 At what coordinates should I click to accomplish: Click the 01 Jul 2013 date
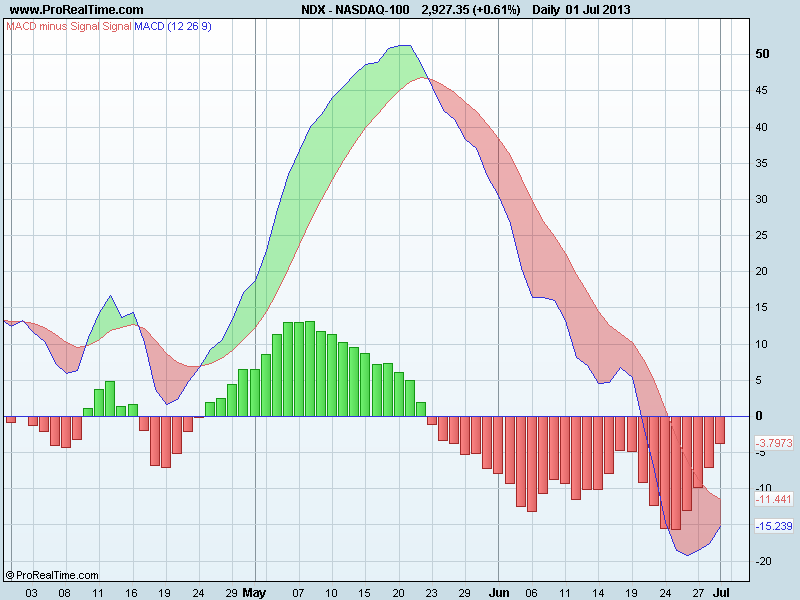tap(598, 10)
